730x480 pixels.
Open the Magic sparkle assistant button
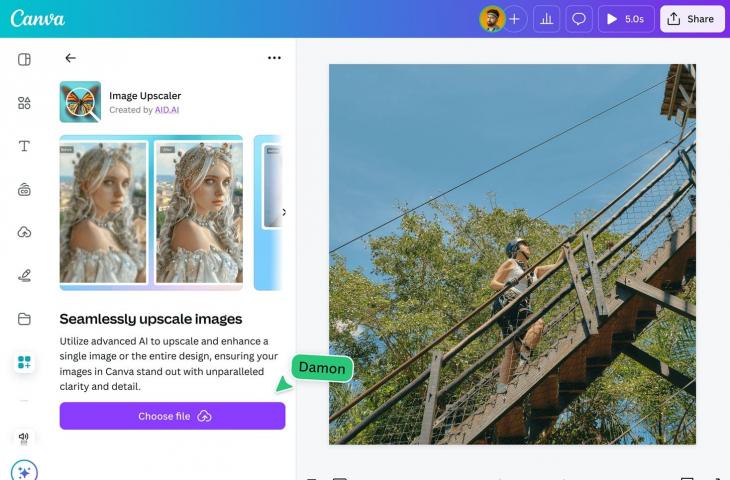(x=24, y=470)
